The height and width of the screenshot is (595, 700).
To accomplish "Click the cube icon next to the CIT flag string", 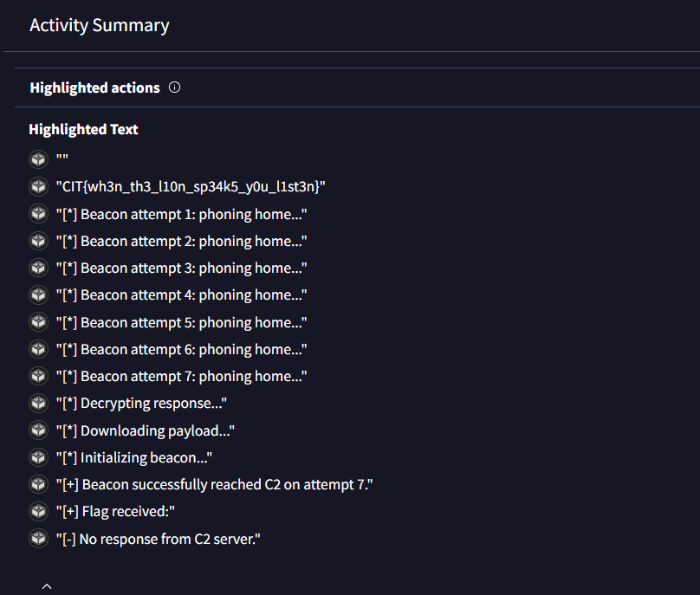I will (38, 186).
